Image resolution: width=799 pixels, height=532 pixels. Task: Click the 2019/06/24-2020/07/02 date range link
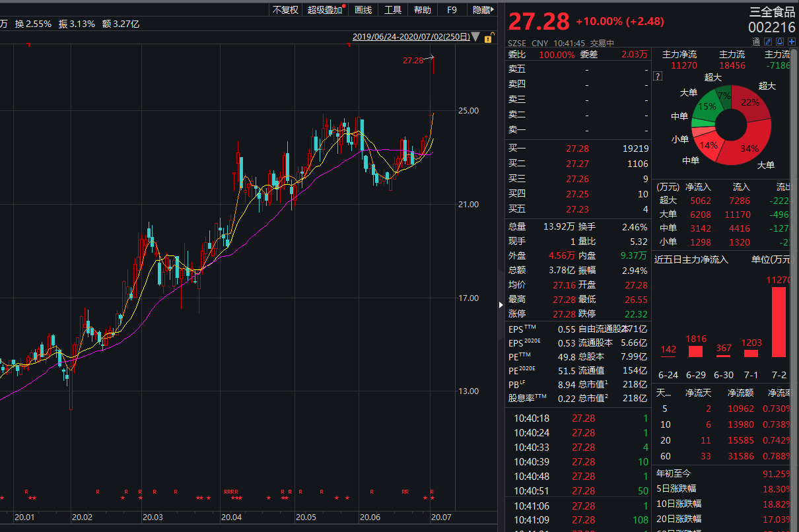coord(411,37)
